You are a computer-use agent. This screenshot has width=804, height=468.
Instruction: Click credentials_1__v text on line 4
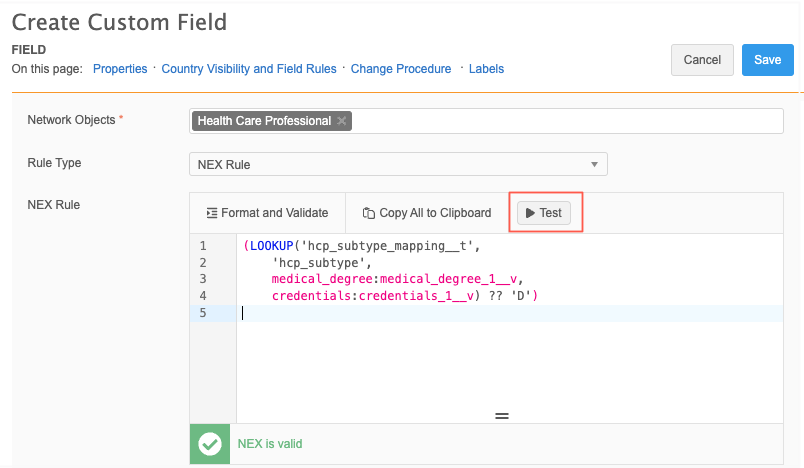pyautogui.click(x=394, y=297)
